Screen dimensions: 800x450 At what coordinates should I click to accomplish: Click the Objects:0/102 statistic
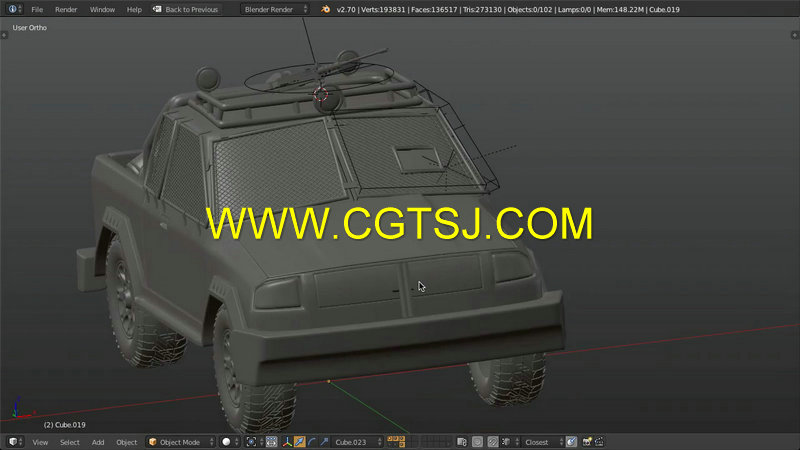coord(530,9)
